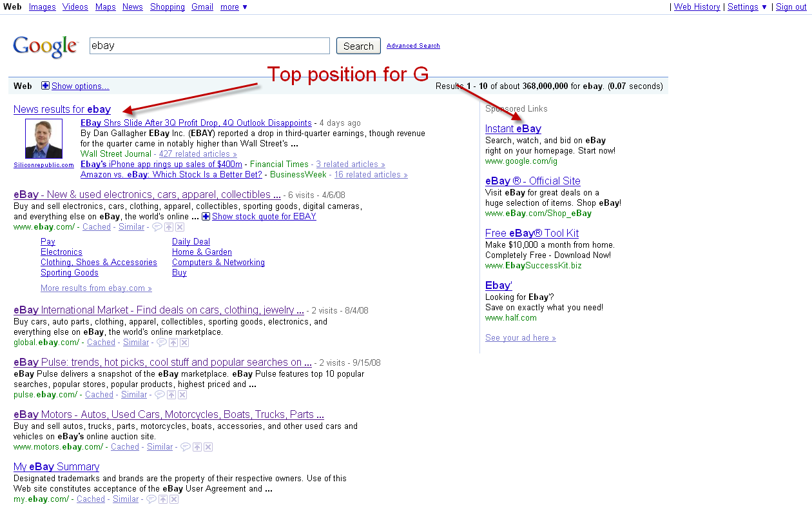Promote the pulse.ebay.com result with up-arrow icon

point(171,395)
